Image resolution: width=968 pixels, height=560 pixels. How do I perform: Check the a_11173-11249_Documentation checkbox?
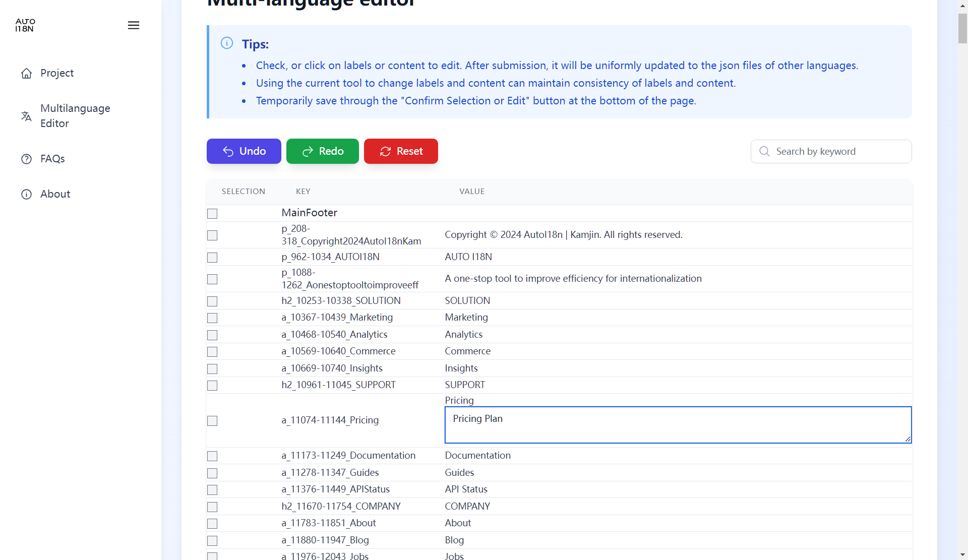[212, 456]
